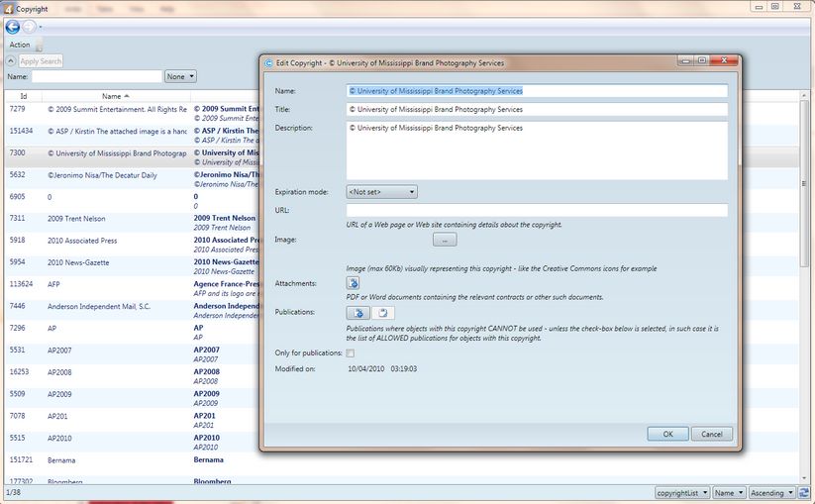Toggle the Only for publications checkbox
Screen dimensions: 815x504
(351, 353)
